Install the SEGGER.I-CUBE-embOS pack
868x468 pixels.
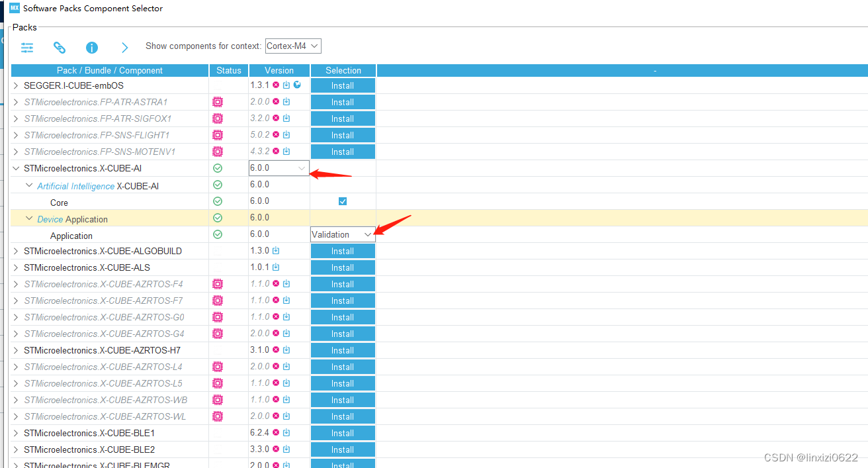(x=343, y=85)
